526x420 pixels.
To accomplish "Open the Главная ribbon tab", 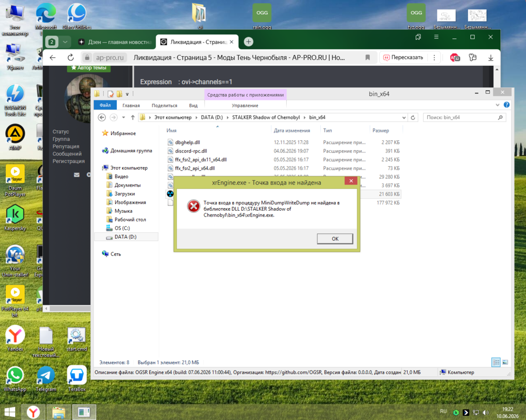I will tap(131, 105).
